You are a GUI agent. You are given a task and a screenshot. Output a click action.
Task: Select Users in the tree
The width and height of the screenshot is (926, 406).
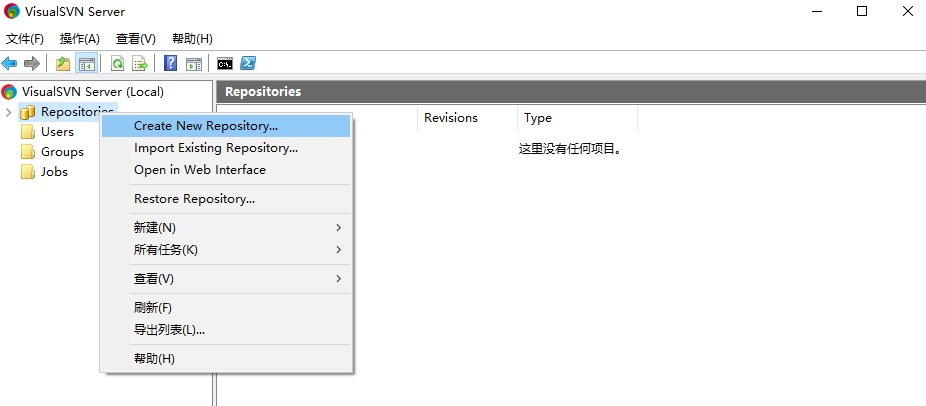(57, 132)
